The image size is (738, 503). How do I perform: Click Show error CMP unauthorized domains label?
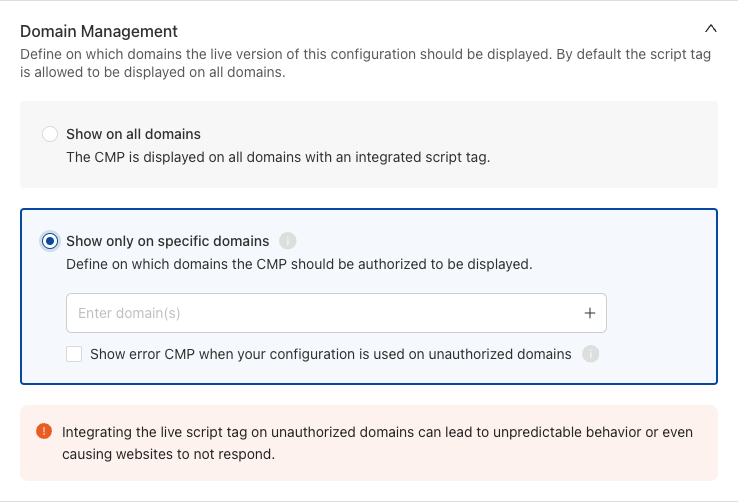pyautogui.click(x=331, y=354)
